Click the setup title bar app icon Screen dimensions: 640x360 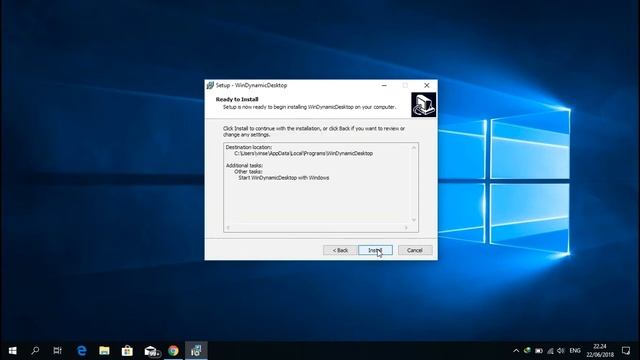pyautogui.click(x=210, y=85)
